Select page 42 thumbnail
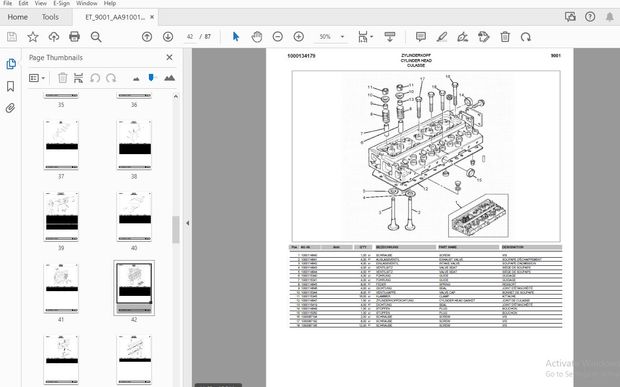This screenshot has width=620, height=387. pyautogui.click(x=134, y=288)
